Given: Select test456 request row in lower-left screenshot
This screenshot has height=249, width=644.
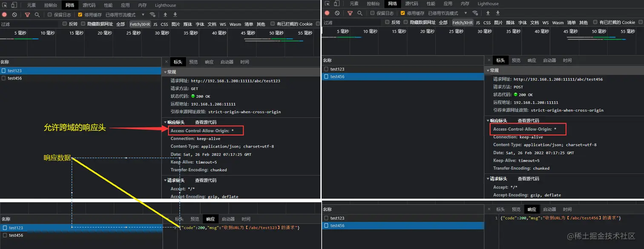Looking at the screenshot, I should click(81, 235).
